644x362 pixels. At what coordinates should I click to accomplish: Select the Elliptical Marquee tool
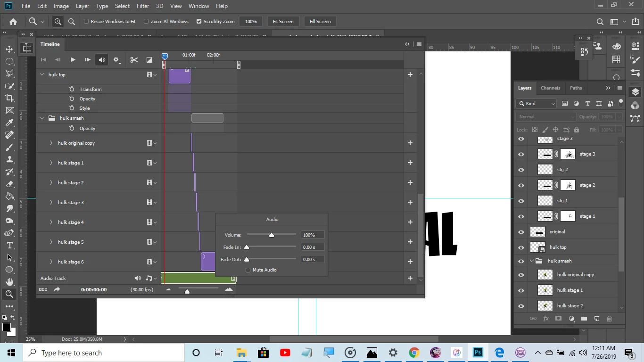point(9,61)
